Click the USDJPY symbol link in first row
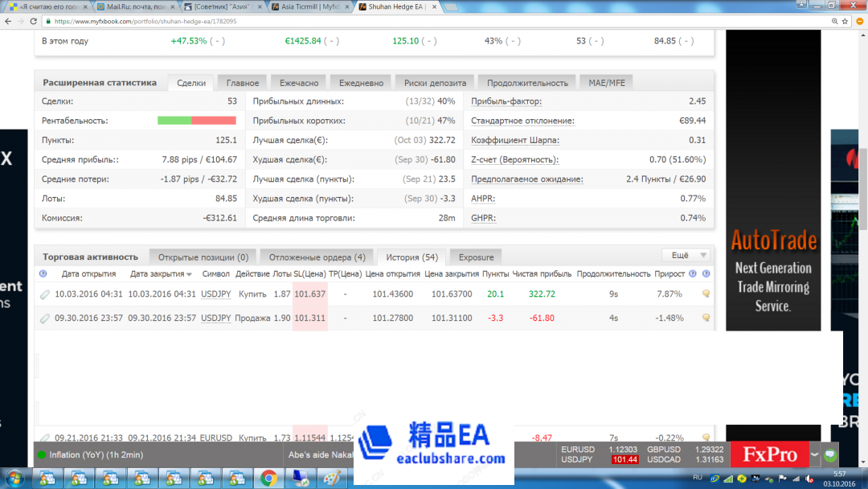 point(215,294)
